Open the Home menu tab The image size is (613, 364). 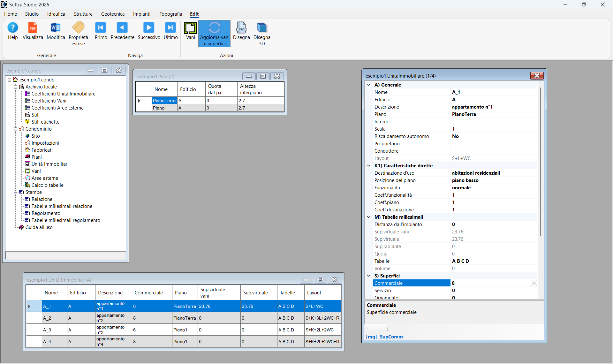pos(11,14)
